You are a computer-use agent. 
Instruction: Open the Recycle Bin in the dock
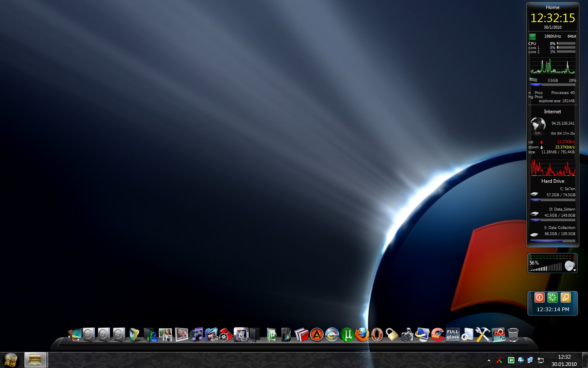click(513, 334)
